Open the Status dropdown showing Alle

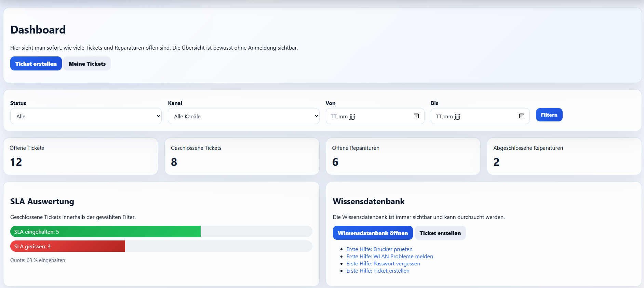86,116
